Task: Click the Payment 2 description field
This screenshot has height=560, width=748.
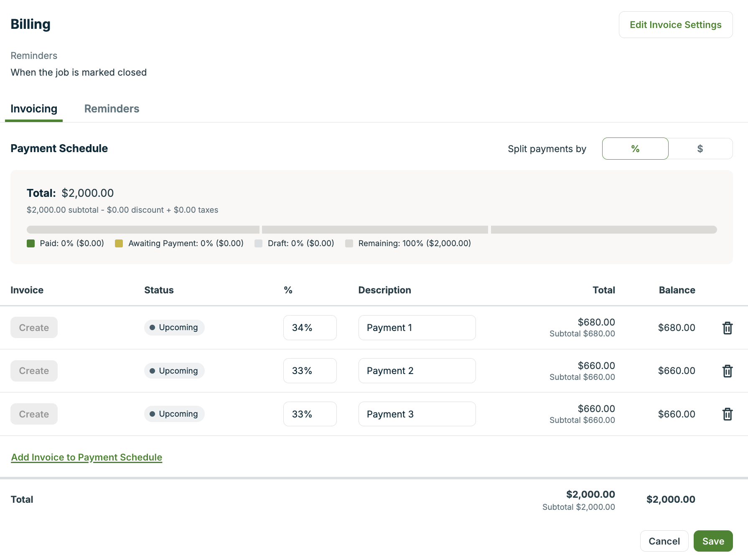Action: (417, 371)
